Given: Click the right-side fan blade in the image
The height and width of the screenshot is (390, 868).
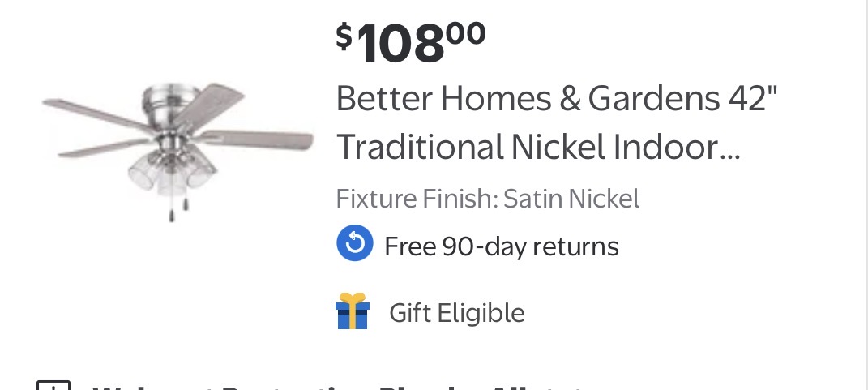Looking at the screenshot, I should [x=258, y=139].
